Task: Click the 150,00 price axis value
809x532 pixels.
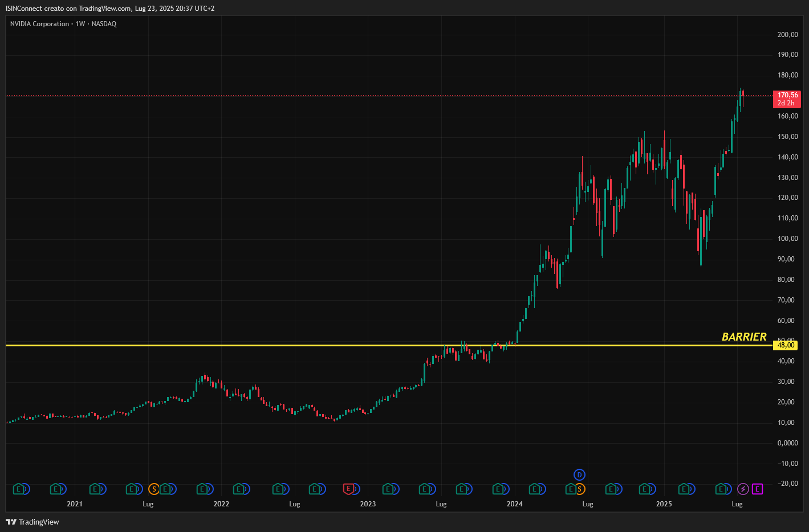Action: click(788, 137)
